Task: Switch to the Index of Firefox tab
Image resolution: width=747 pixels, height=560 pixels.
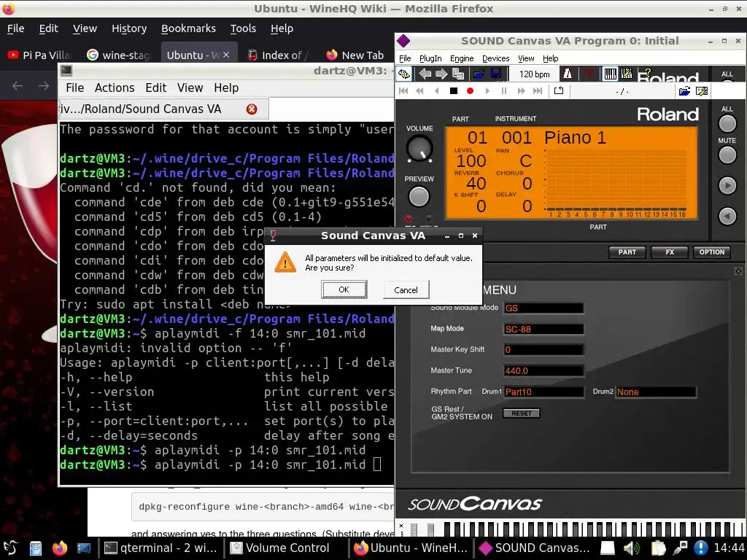Action: [278, 55]
